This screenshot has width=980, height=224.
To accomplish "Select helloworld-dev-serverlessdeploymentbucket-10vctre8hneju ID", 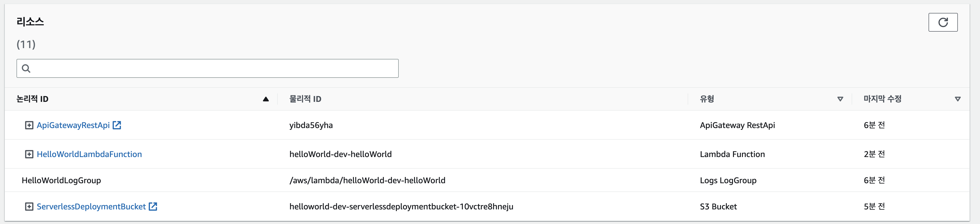I will tap(401, 207).
